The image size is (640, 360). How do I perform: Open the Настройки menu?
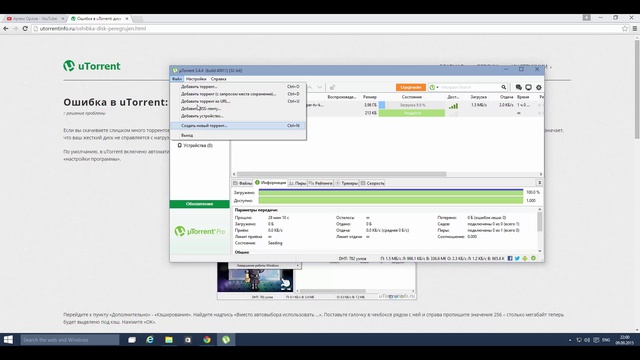click(196, 79)
